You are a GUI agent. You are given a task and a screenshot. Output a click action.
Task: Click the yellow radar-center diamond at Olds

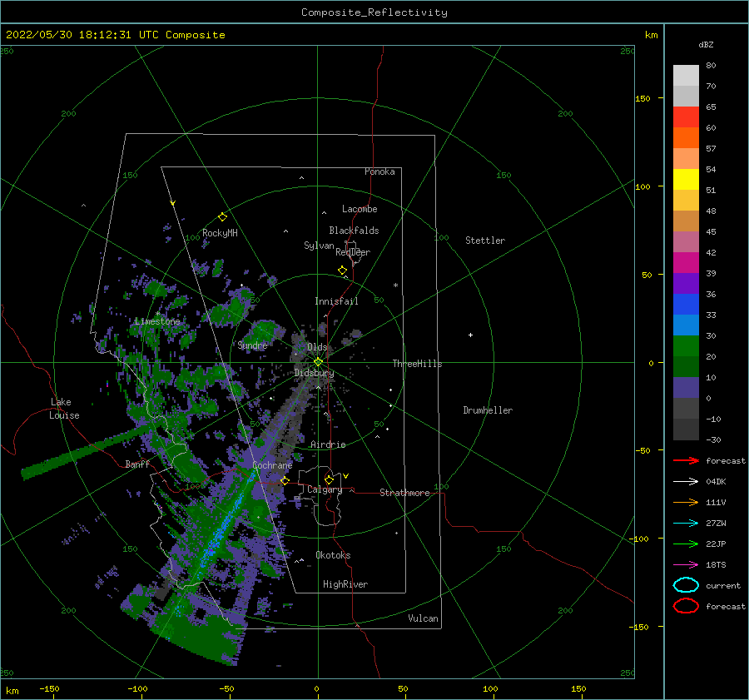318,362
